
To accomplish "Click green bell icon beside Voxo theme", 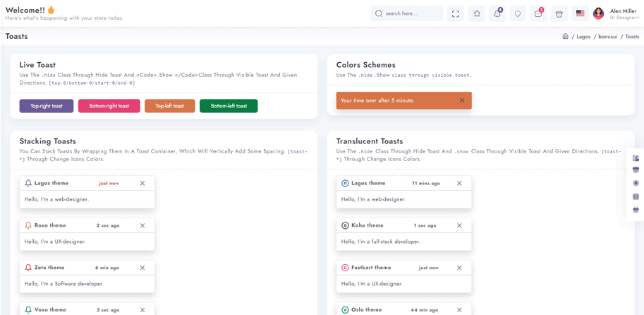I will (x=28, y=309).
